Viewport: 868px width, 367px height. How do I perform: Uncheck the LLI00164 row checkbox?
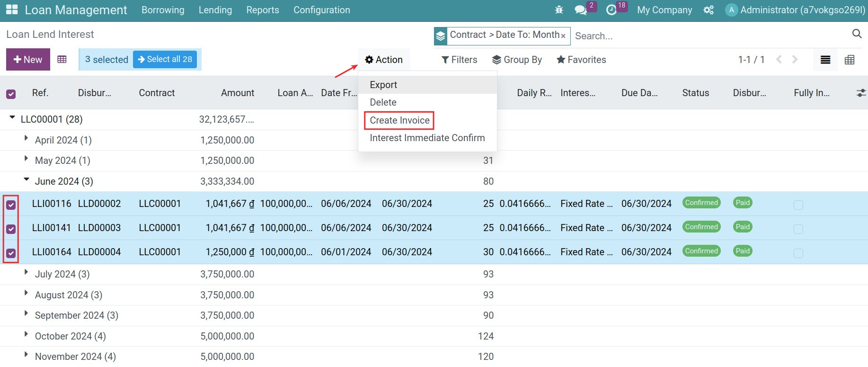point(11,253)
